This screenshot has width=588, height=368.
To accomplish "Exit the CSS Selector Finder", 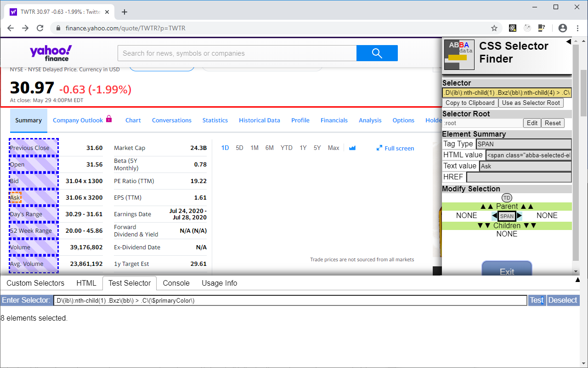I will [x=507, y=269].
